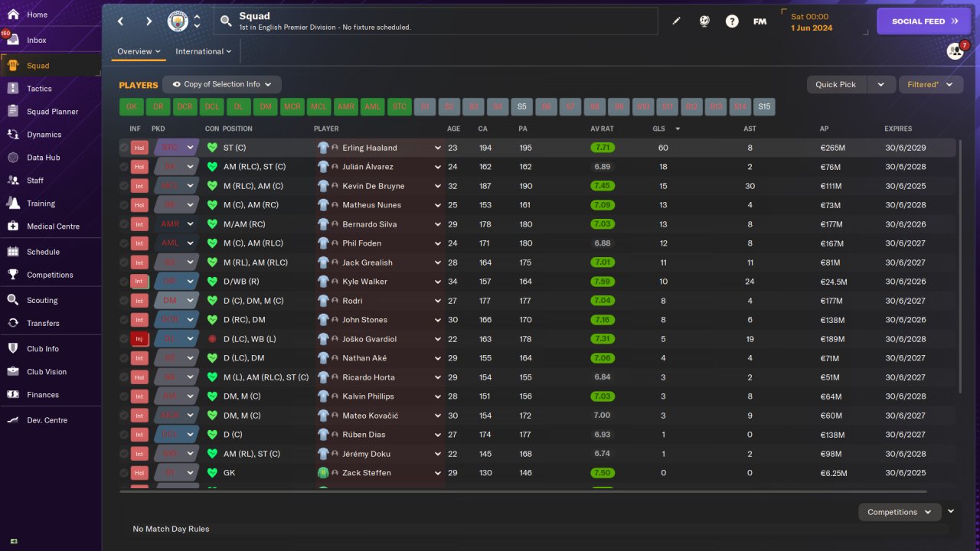Toggle the STC position filter
Viewport: 980px width, 551px height.
400,106
